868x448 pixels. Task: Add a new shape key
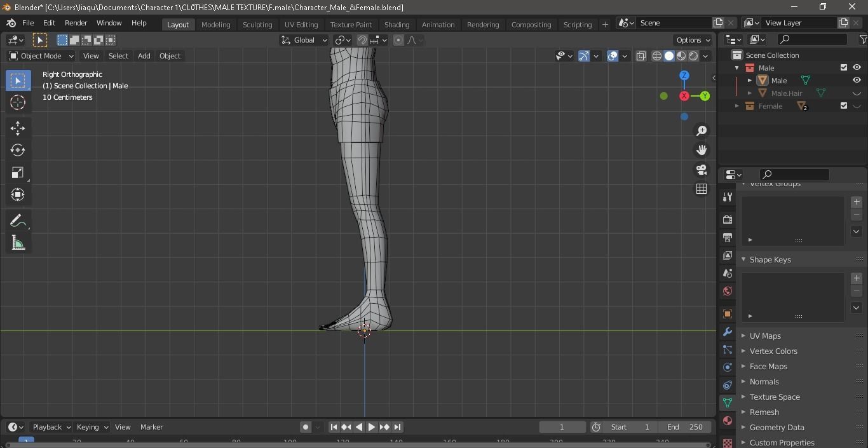(x=857, y=278)
